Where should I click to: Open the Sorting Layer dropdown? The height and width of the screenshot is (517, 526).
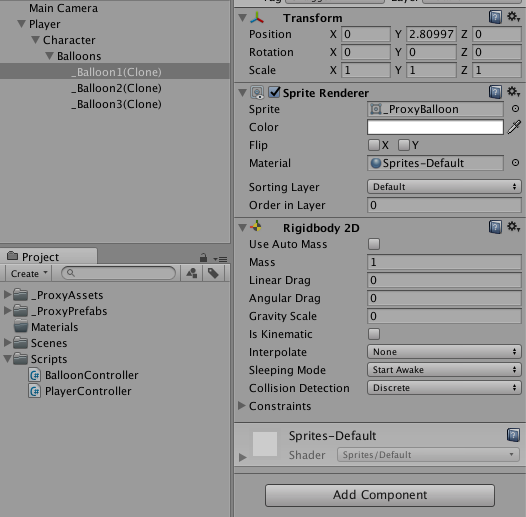tap(444, 187)
